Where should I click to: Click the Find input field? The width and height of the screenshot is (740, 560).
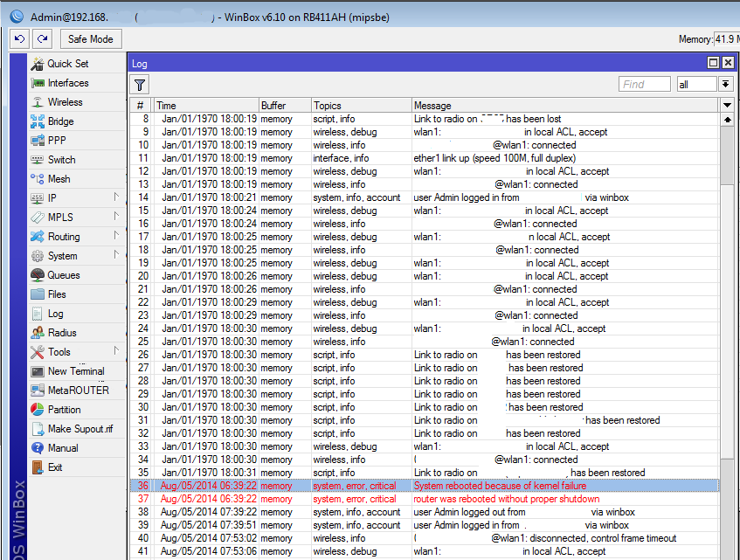pos(644,84)
